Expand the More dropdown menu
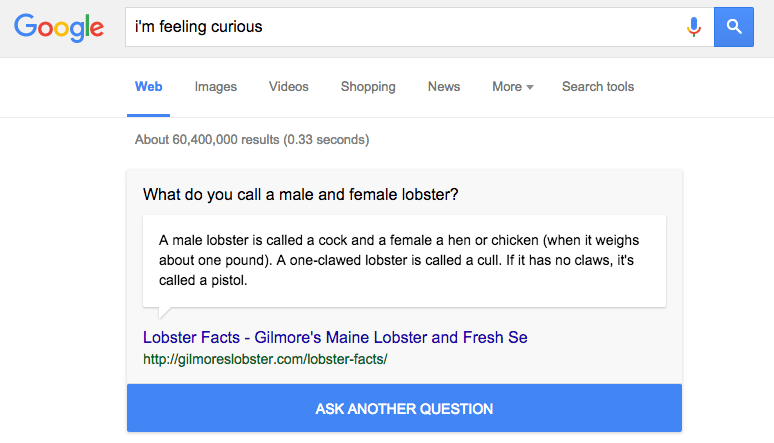This screenshot has width=774, height=443. point(513,86)
